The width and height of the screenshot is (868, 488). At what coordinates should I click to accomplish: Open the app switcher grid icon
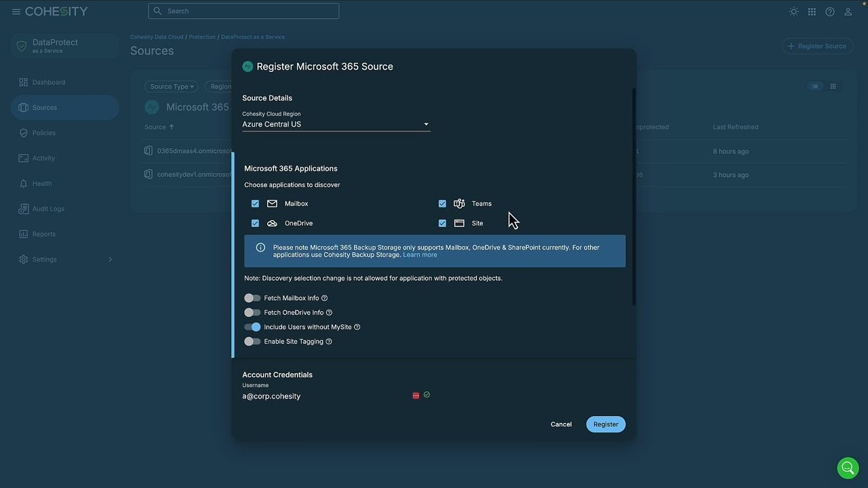click(812, 12)
